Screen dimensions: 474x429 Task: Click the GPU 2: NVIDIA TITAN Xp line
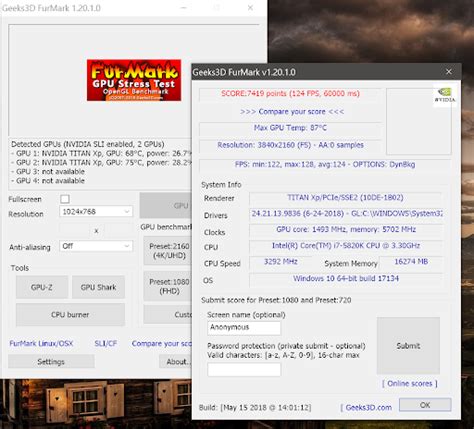point(101,162)
